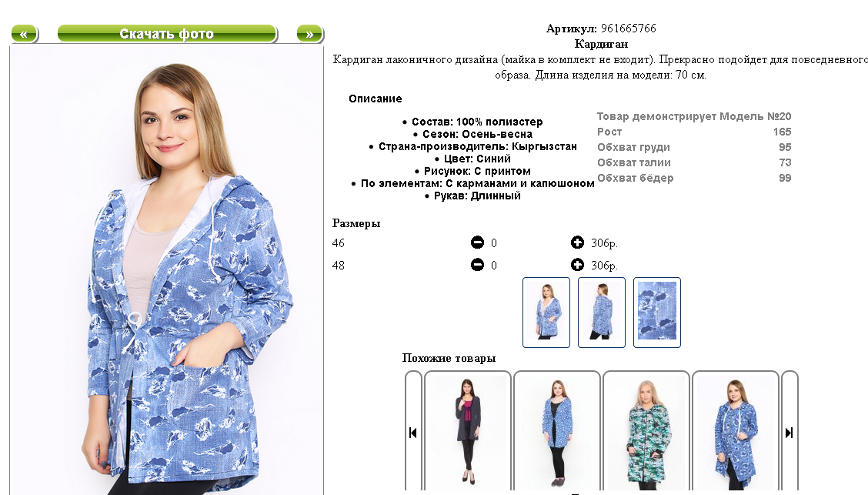
Task: Select the article number 961665766
Action: (629, 28)
